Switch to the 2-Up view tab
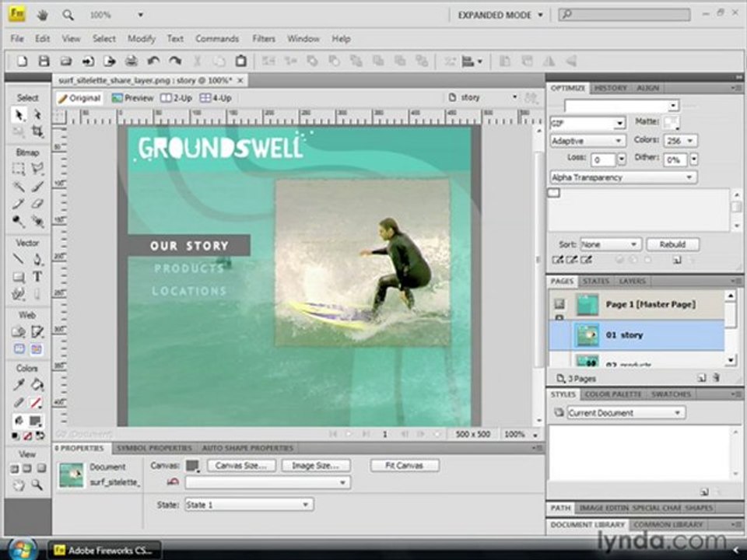Viewport: 747px width, 560px height. [x=177, y=98]
